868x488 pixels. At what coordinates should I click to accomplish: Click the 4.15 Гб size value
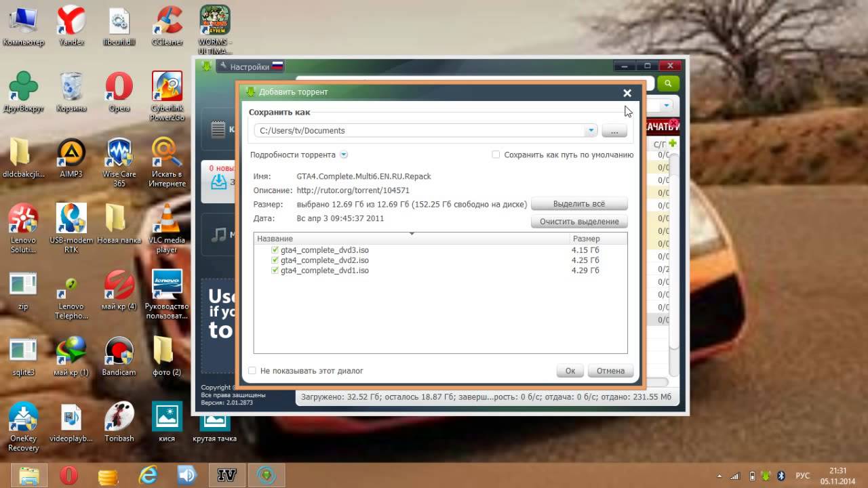tap(585, 250)
